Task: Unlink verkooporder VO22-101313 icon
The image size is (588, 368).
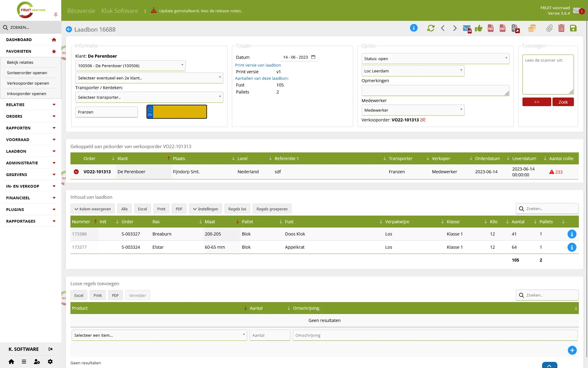Action: click(x=423, y=120)
